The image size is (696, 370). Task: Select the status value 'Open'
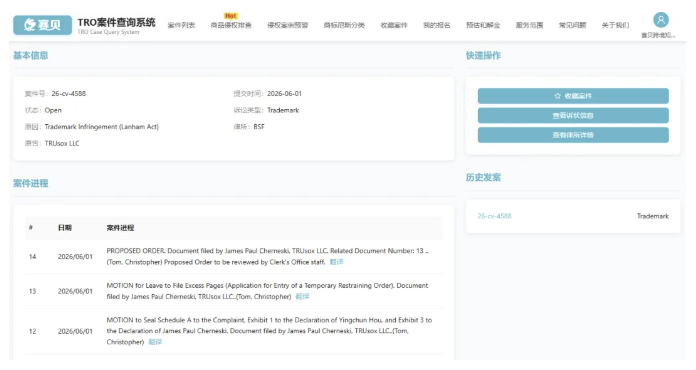(x=53, y=110)
